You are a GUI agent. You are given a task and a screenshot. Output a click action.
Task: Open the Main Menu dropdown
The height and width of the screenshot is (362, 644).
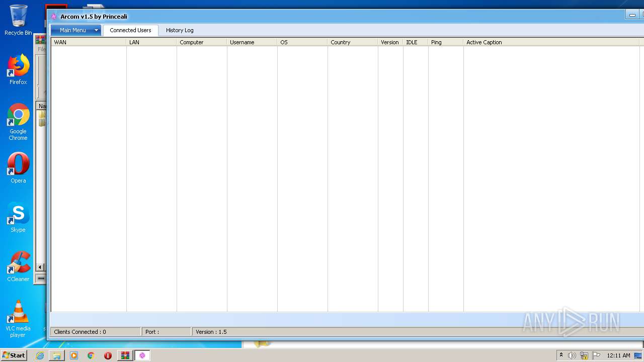tap(76, 30)
